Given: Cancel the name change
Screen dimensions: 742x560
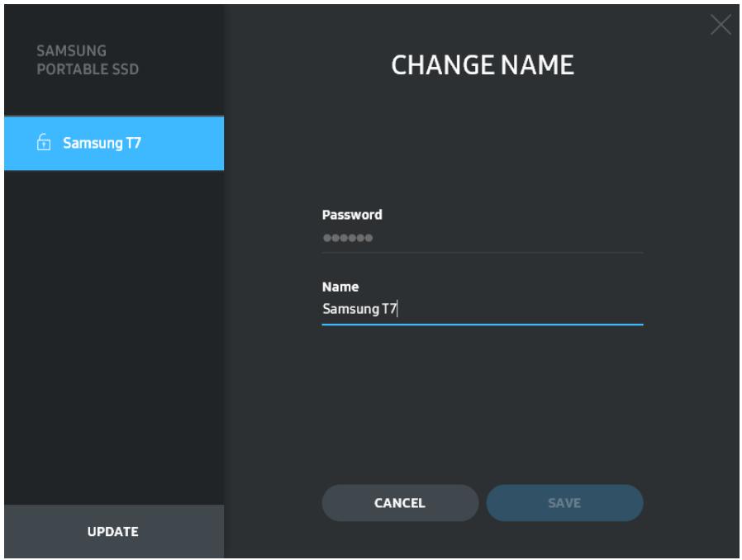Looking at the screenshot, I should click(400, 503).
